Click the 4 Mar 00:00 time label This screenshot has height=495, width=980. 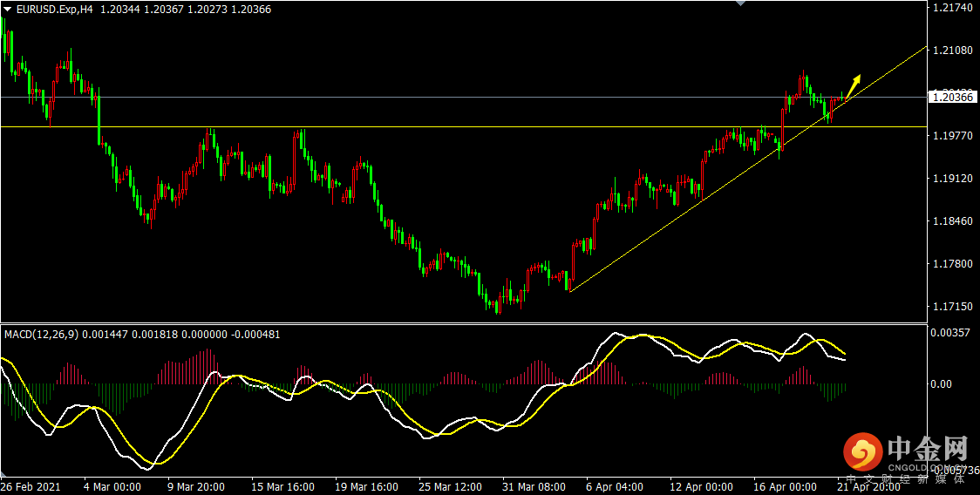(113, 487)
